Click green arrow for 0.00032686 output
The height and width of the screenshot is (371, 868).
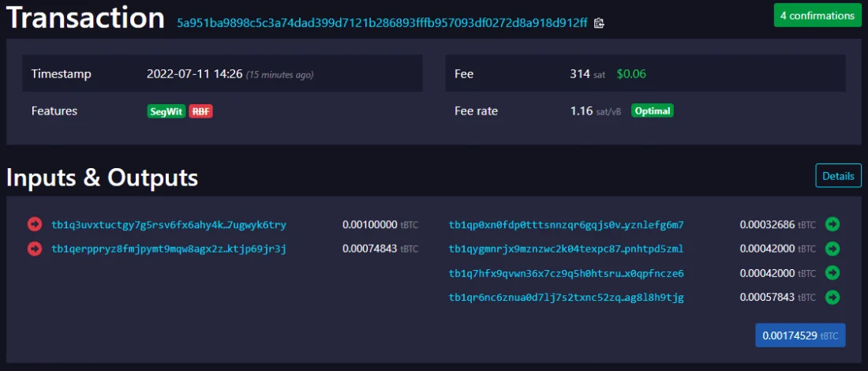(832, 225)
